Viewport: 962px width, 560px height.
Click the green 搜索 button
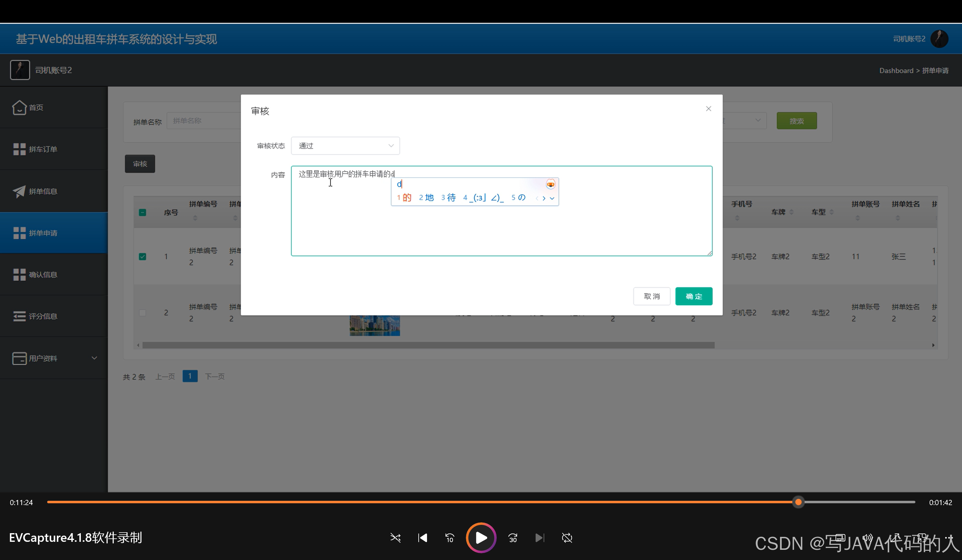797,121
